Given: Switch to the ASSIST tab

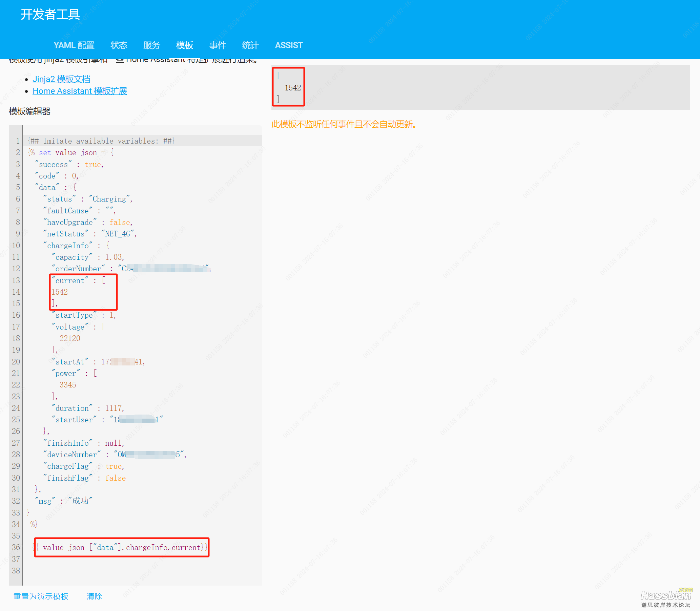Looking at the screenshot, I should point(289,45).
